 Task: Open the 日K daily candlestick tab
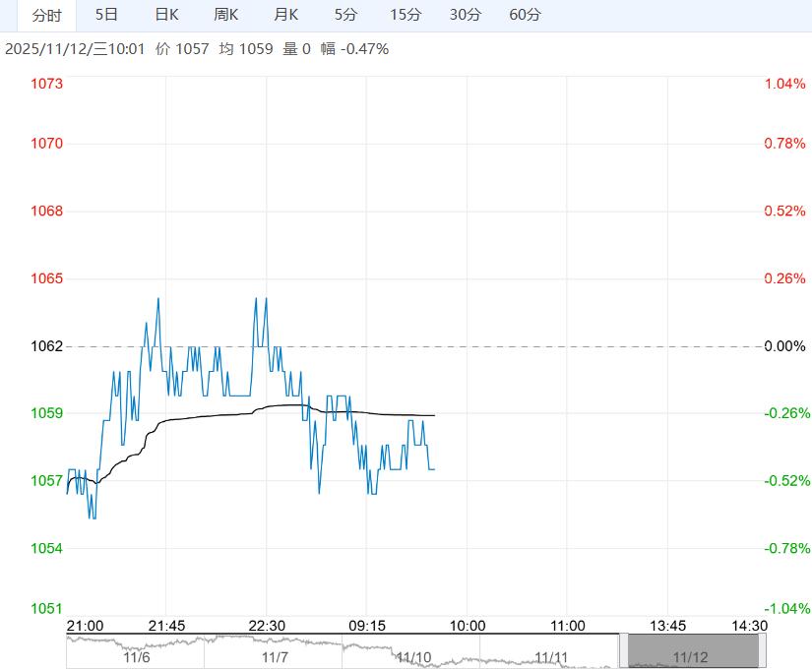pos(167,15)
